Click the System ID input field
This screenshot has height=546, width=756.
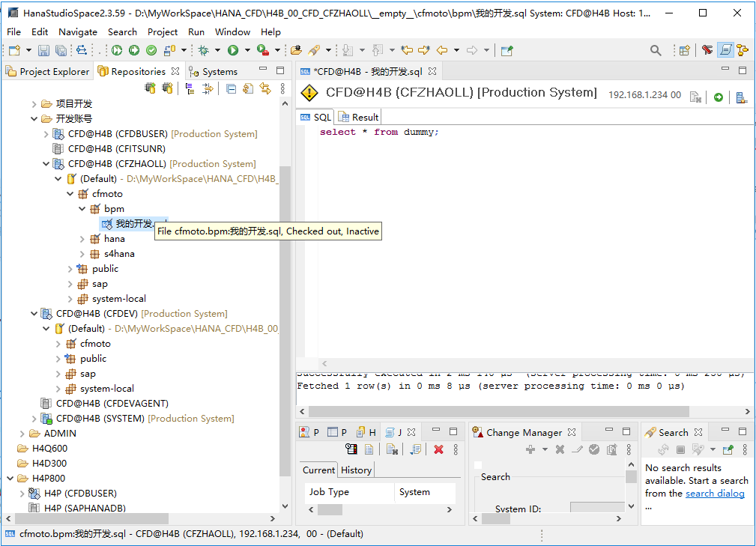[x=597, y=507]
